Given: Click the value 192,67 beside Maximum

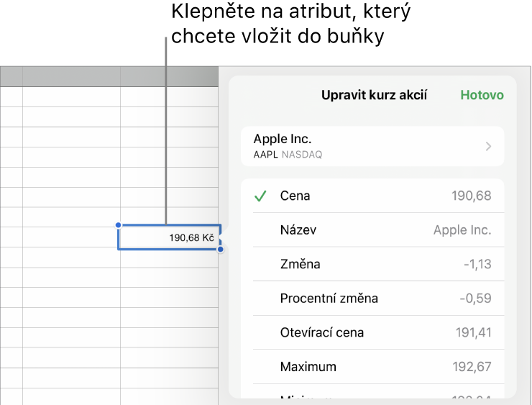Looking at the screenshot, I should 472,367.
